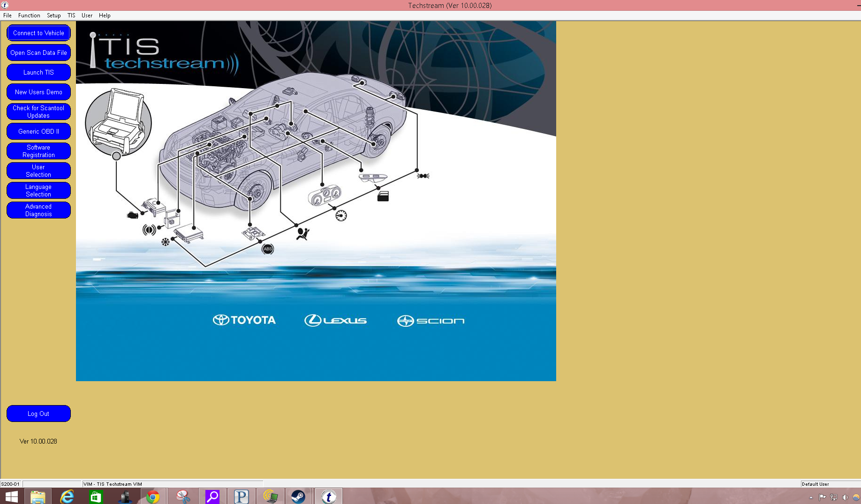The height and width of the screenshot is (504, 861).
Task: Open the Language Selection option
Action: click(38, 190)
